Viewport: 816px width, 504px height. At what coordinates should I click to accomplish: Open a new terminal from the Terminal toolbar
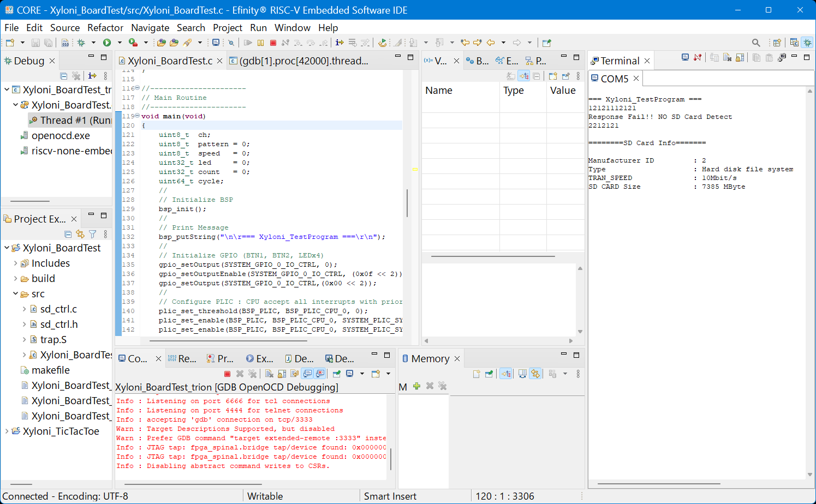(685, 58)
